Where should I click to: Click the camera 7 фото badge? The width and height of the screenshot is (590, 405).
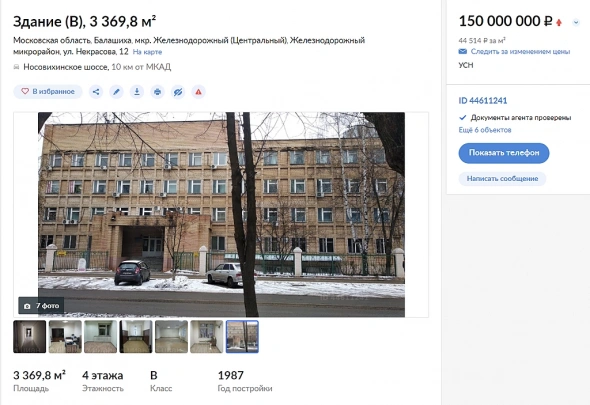coord(41,306)
